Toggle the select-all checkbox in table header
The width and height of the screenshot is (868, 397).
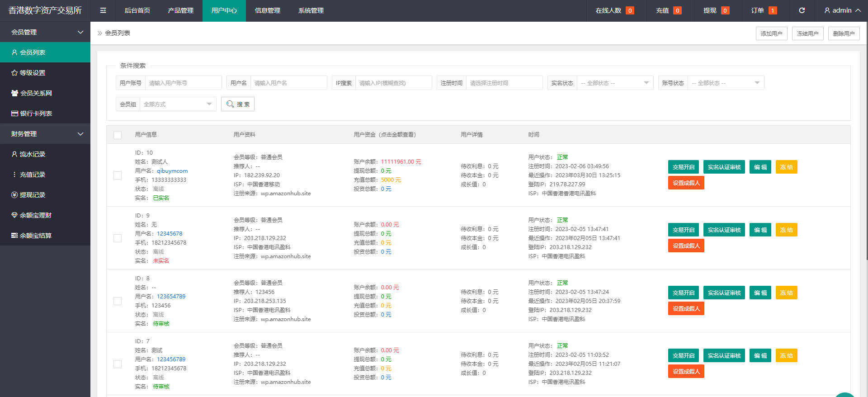coord(118,135)
